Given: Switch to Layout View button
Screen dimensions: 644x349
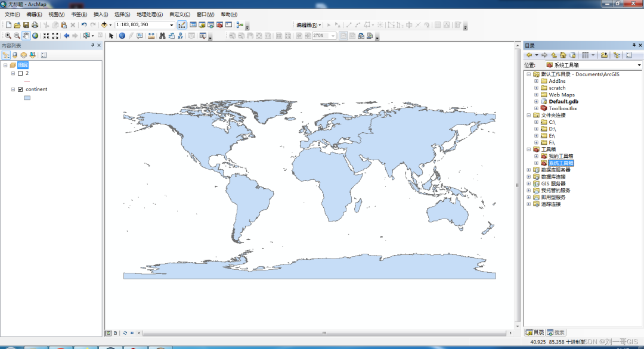Looking at the screenshot, I should point(116,333).
